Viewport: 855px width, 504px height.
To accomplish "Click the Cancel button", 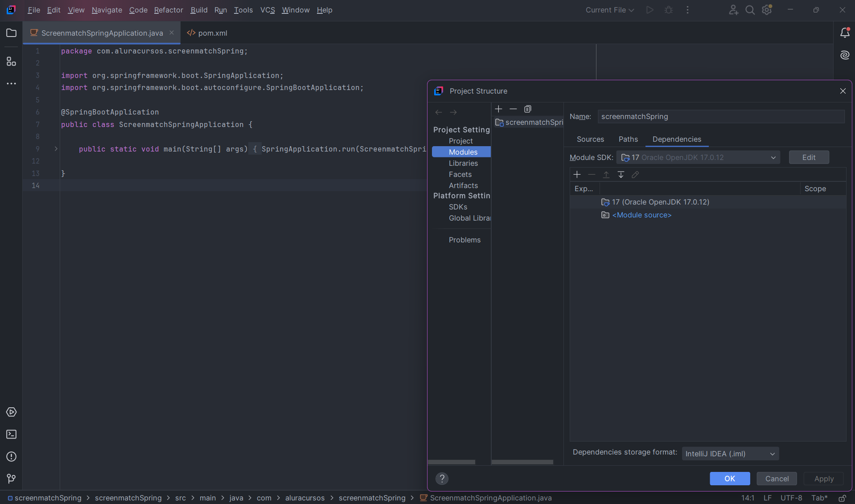I will pyautogui.click(x=777, y=479).
